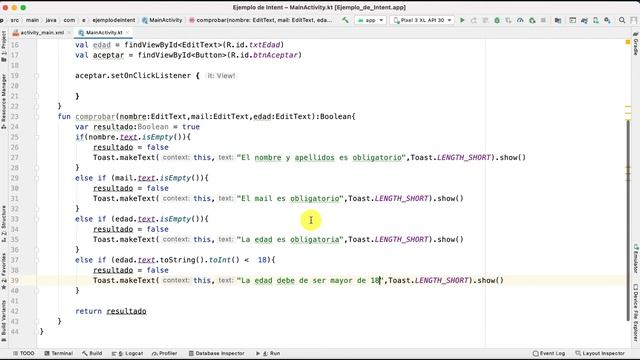Click the Stop icon in the toolbar
This screenshot has width=640, height=360.
(x=543, y=20)
